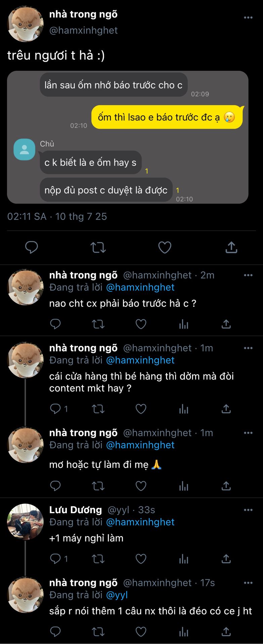Viewport: 263px width, 644px height.
Task: Expand options menu for 'mơ hoặc tự làm' reply
Action: pyautogui.click(x=248, y=433)
